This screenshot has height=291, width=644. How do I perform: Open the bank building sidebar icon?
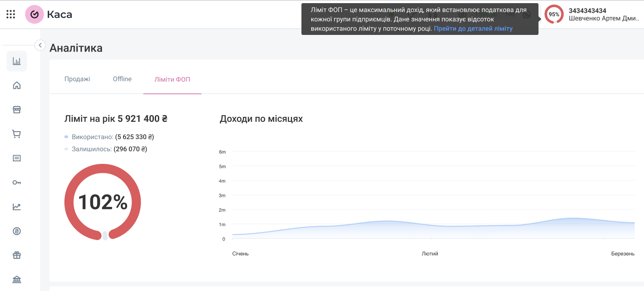17,280
